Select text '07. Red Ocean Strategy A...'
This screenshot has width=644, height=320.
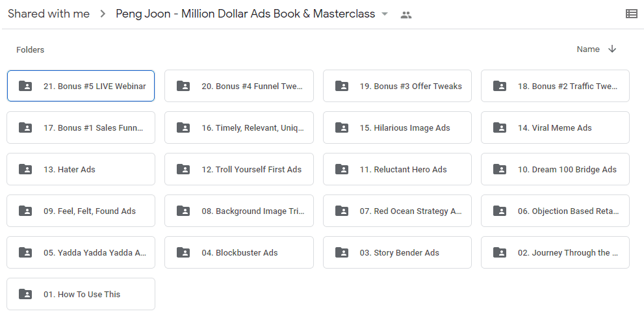pyautogui.click(x=411, y=211)
